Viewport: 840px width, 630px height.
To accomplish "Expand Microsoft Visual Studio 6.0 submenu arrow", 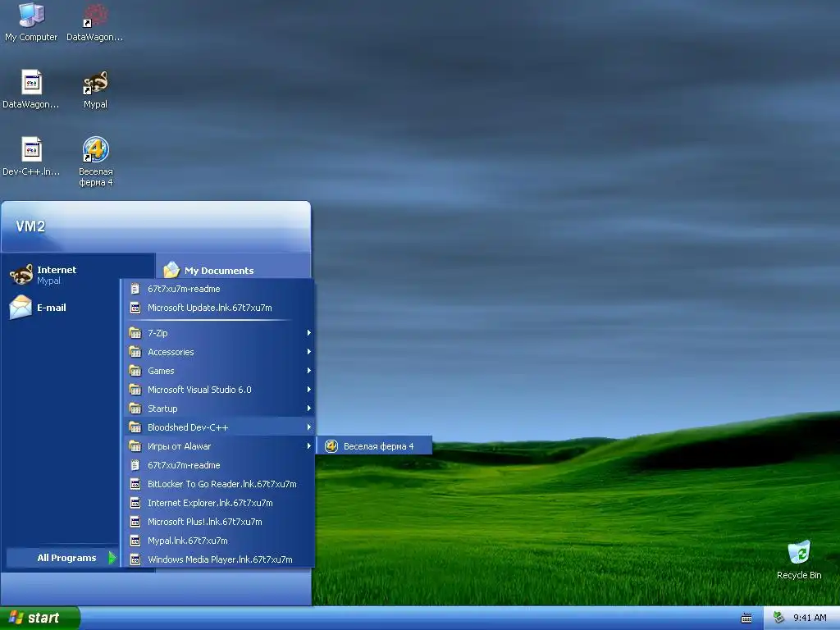I will [x=308, y=389].
